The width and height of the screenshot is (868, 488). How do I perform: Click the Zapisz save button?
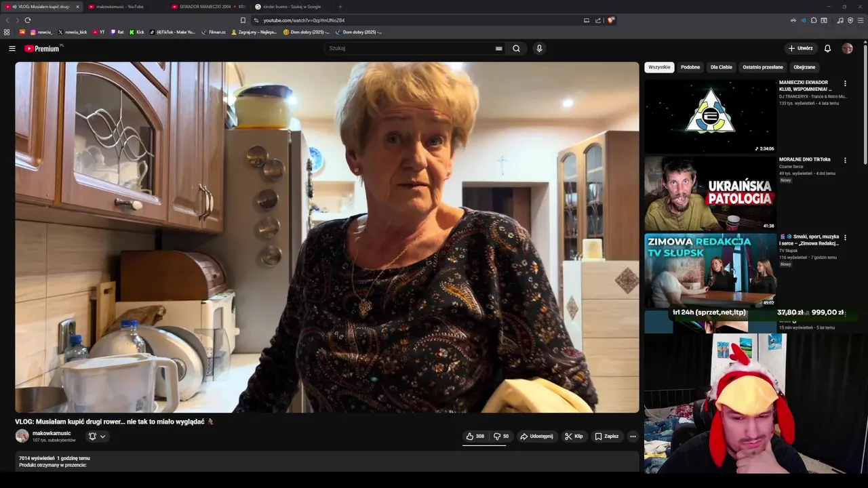coord(606,436)
